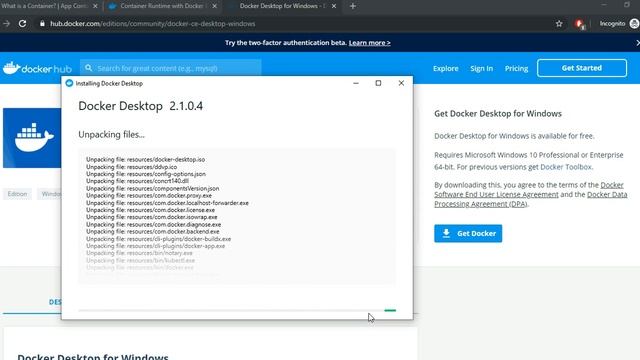This screenshot has width=640, height=360.
Task: Click the 'Unpacking files...' status text
Action: (111, 135)
